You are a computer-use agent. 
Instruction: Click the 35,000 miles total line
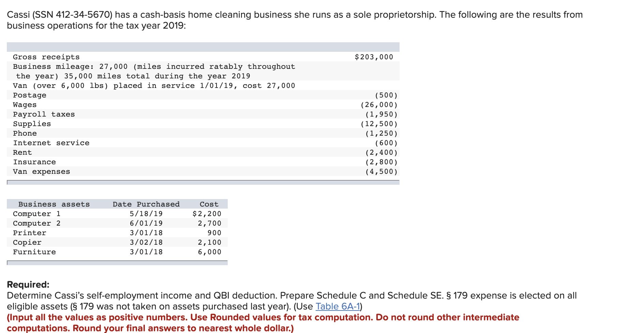[x=133, y=76]
